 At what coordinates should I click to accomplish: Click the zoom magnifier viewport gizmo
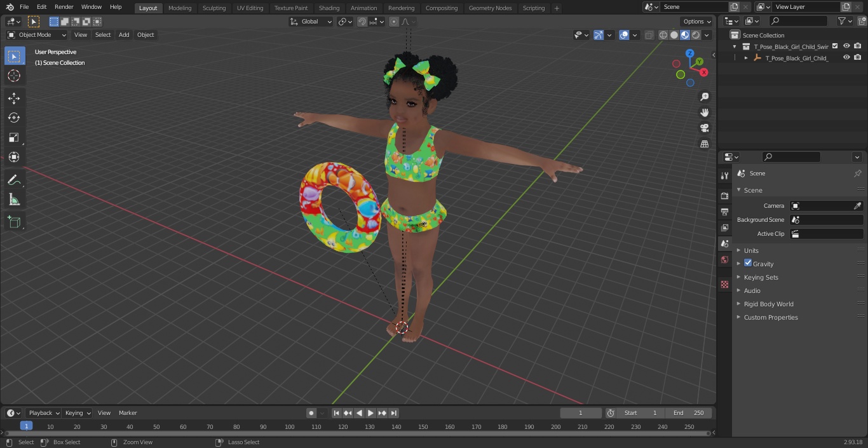tap(704, 97)
